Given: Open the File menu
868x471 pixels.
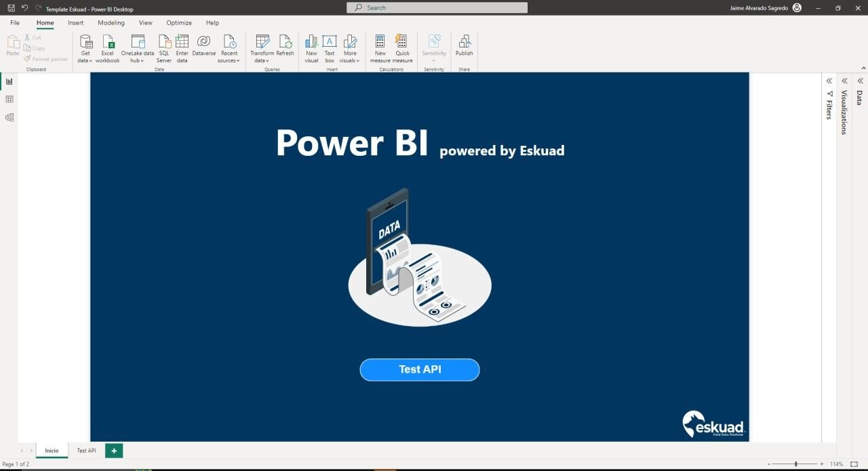Looking at the screenshot, I should click(x=15, y=23).
